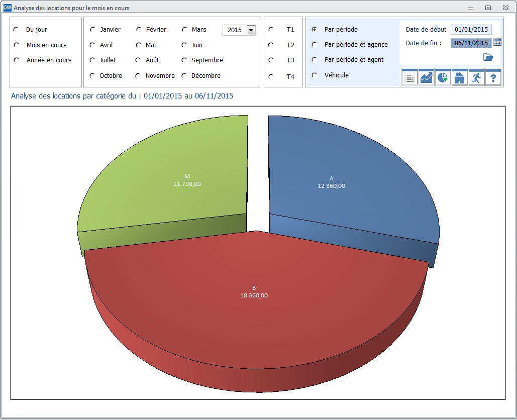The width and height of the screenshot is (517, 420).
Task: Open the list report view icon
Action: [410, 78]
